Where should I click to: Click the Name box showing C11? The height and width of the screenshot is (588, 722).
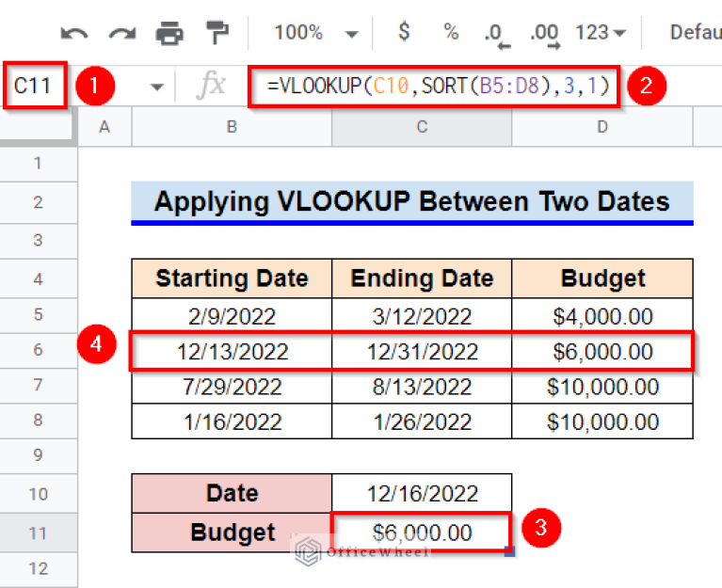pos(33,86)
